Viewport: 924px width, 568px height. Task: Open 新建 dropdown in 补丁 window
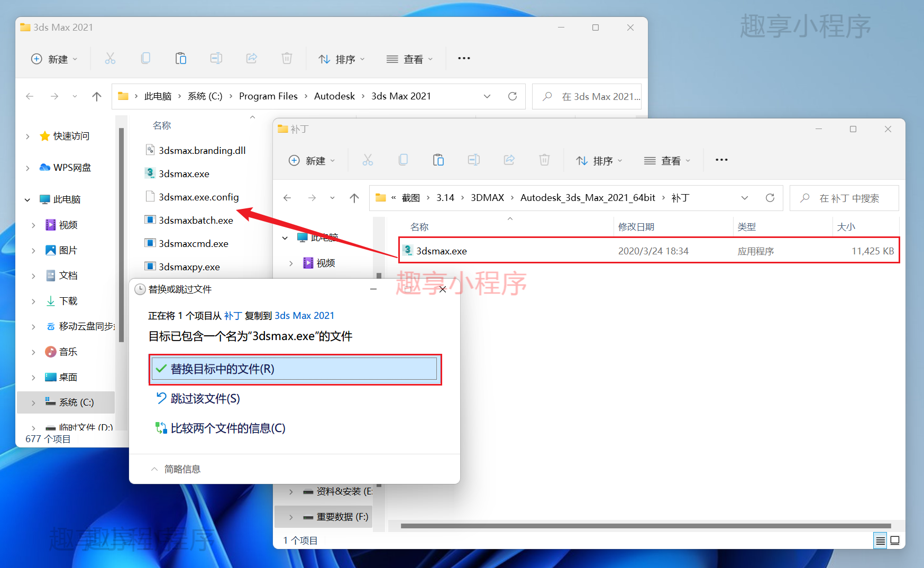pyautogui.click(x=312, y=160)
